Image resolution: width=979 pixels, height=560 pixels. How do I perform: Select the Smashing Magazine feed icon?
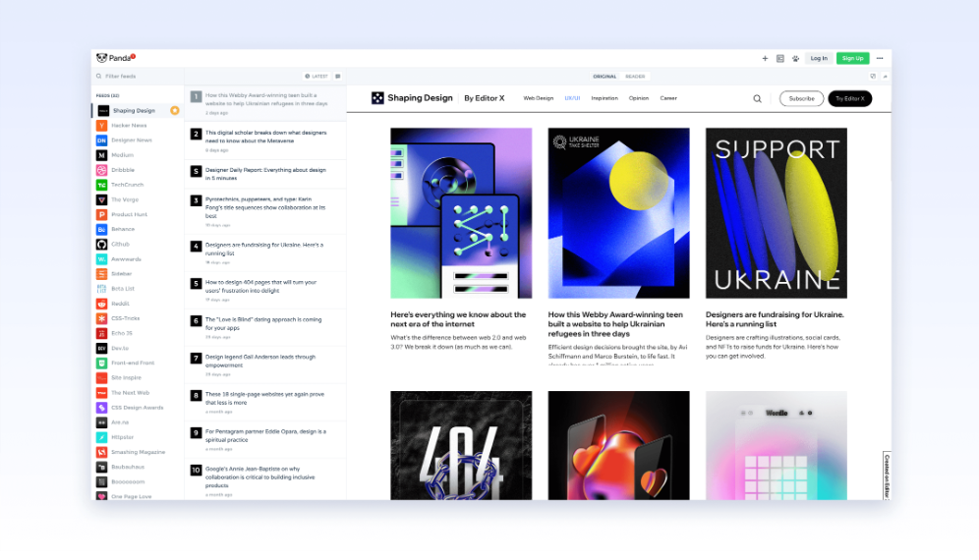tap(102, 452)
